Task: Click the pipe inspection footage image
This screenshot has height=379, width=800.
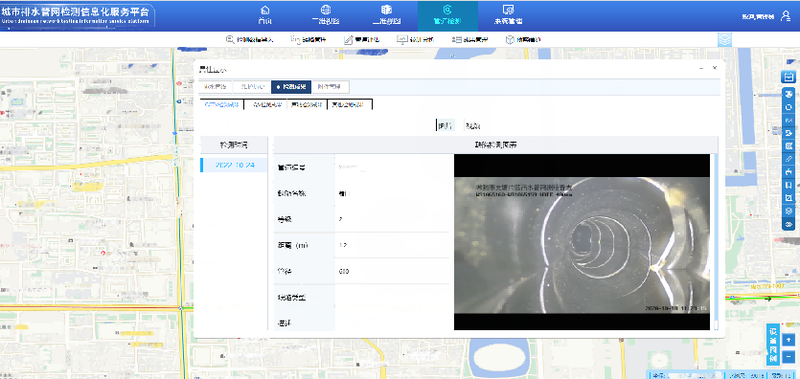Action: coord(582,242)
